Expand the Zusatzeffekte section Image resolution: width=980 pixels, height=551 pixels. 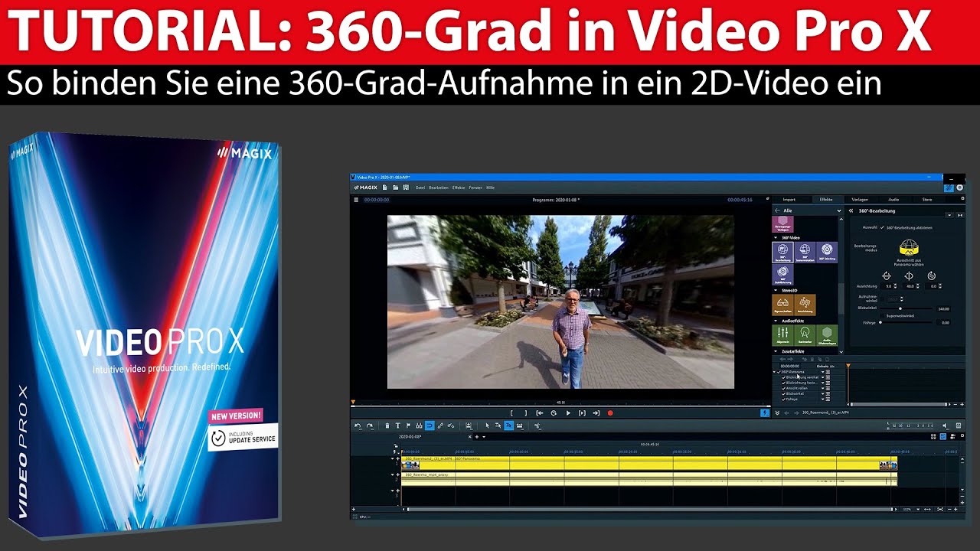coord(776,351)
